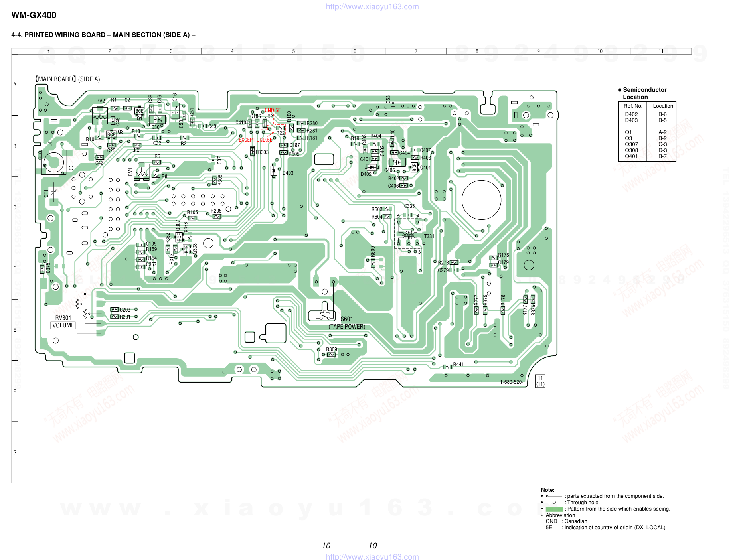The image size is (745, 560).
Task: Select the '(TAPE POWER)' label
Action: click(x=347, y=327)
